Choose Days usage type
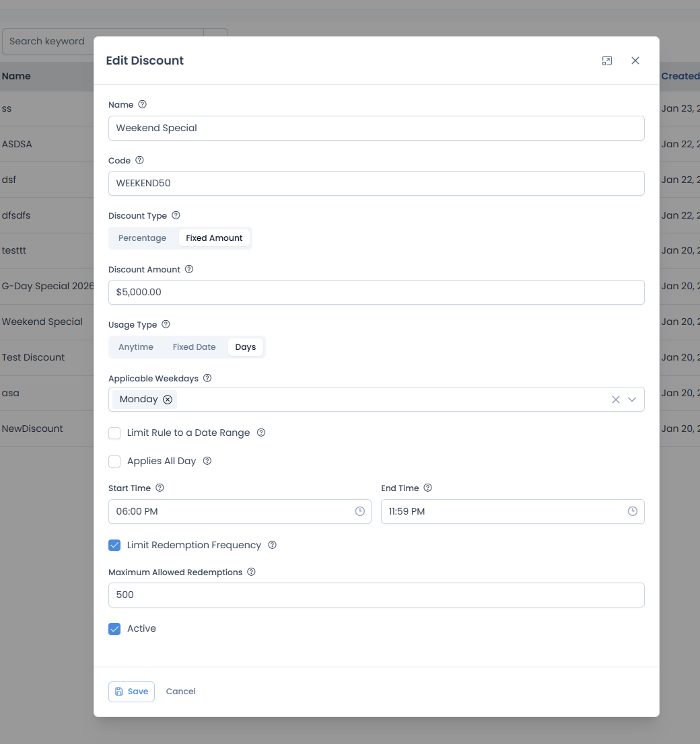700x744 pixels. point(246,347)
